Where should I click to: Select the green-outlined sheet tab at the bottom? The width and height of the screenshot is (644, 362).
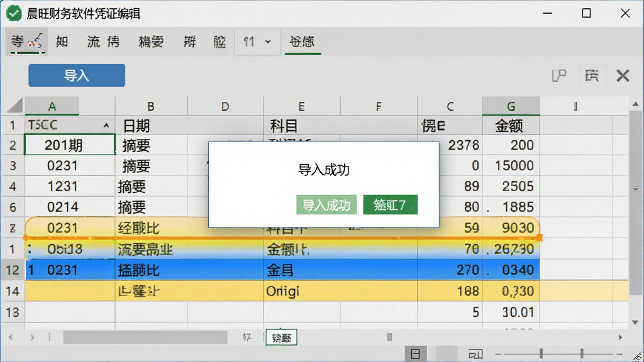click(x=281, y=337)
